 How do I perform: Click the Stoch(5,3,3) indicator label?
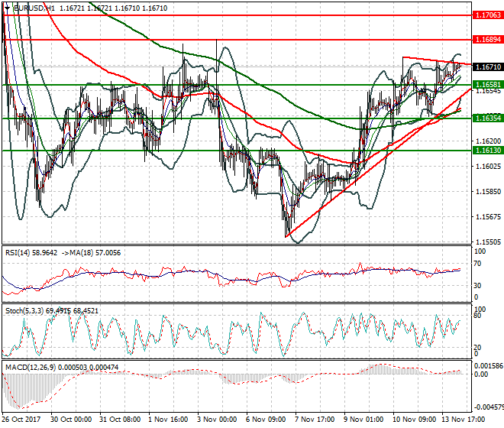click(24, 311)
